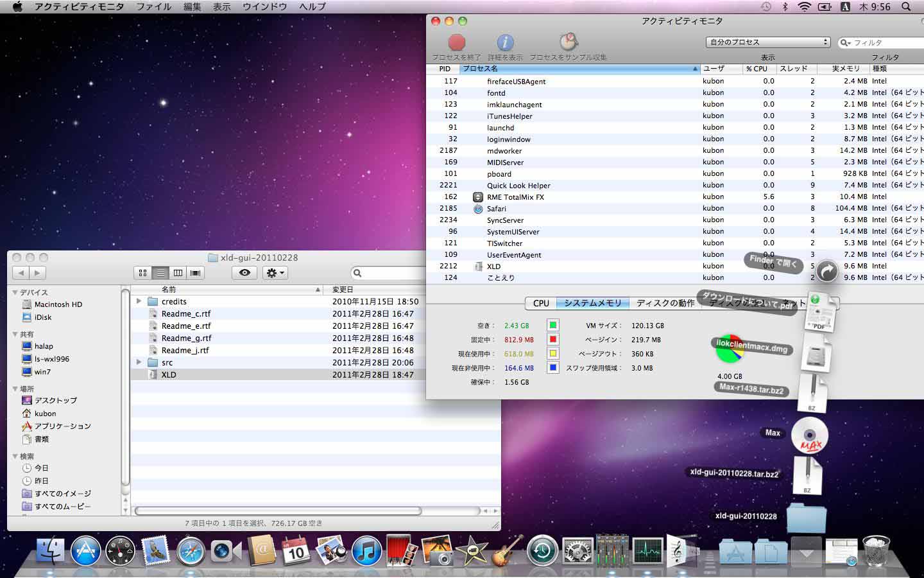Open Time Machine in the Dock
The width and height of the screenshot is (924, 578).
point(542,551)
